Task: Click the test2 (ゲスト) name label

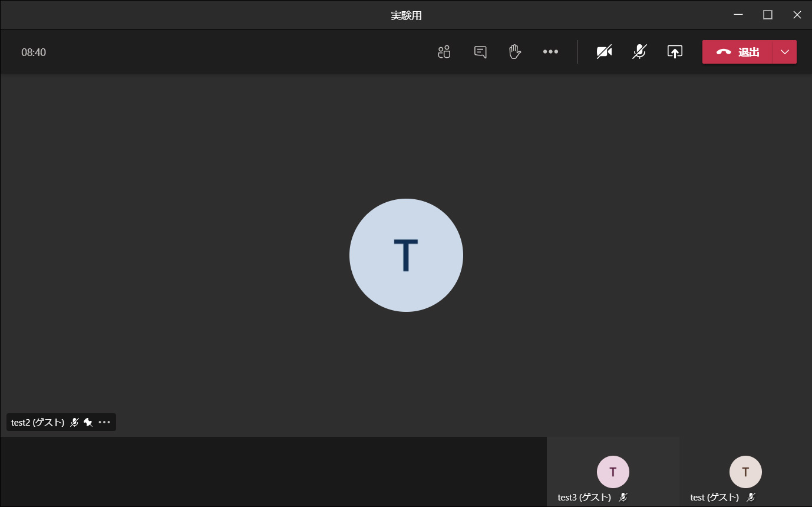Action: click(38, 422)
